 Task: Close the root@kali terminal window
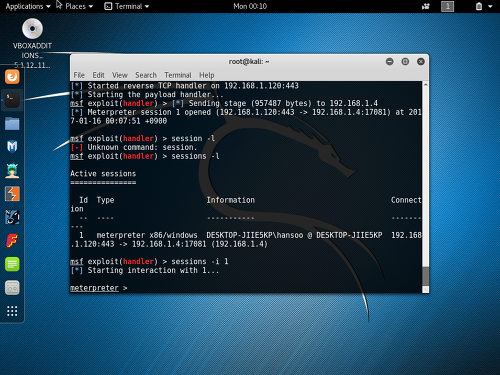pyautogui.click(x=421, y=62)
